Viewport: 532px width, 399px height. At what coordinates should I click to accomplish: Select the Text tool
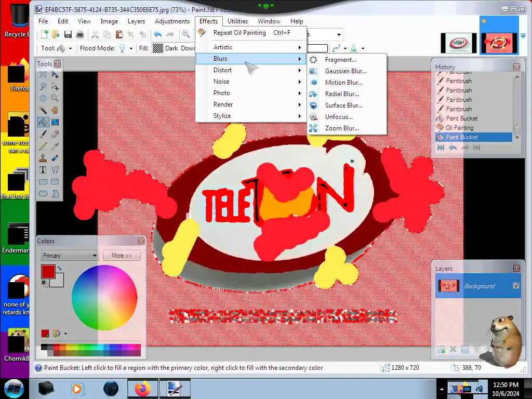pyautogui.click(x=43, y=170)
